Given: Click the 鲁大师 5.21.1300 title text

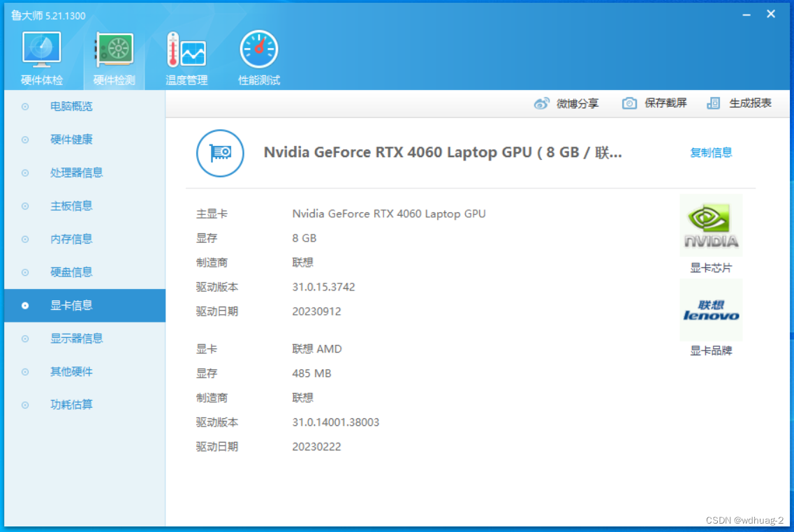Looking at the screenshot, I should 48,15.
